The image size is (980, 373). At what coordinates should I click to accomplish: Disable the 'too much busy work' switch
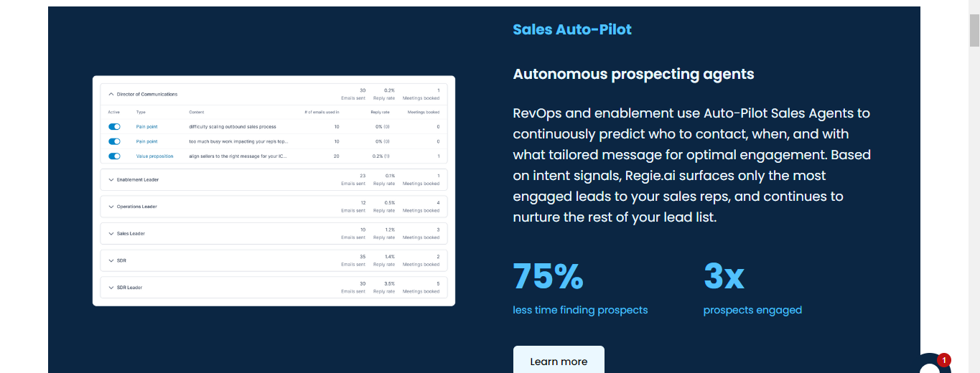click(x=114, y=141)
